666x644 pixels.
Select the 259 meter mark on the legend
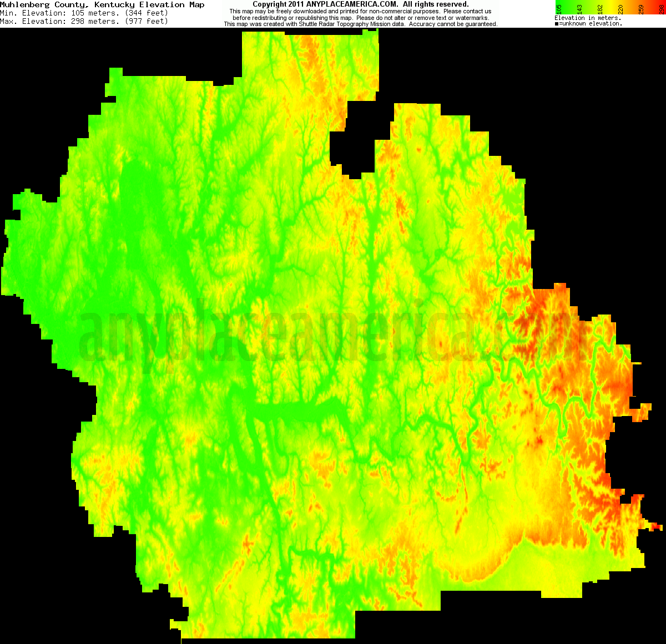[x=640, y=8]
